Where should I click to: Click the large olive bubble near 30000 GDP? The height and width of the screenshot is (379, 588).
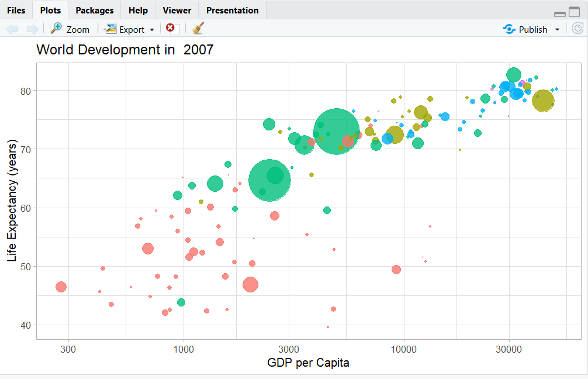(543, 101)
